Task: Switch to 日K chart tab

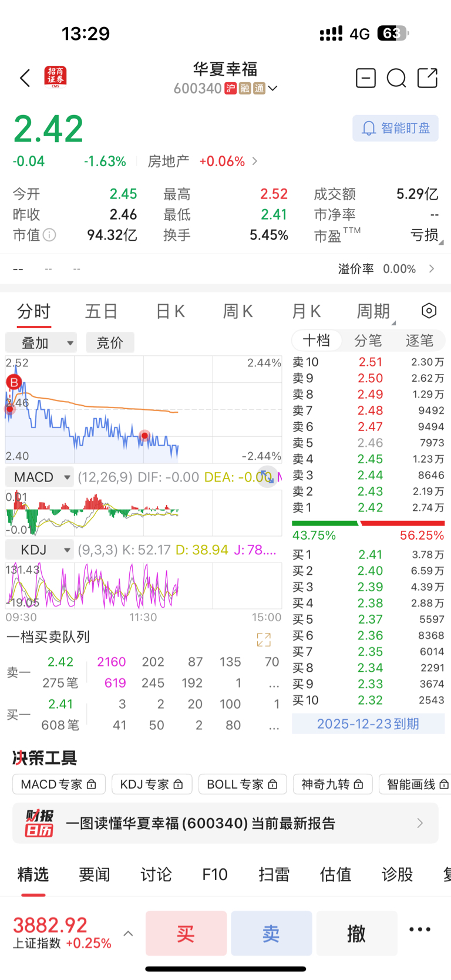Action: pyautogui.click(x=170, y=311)
